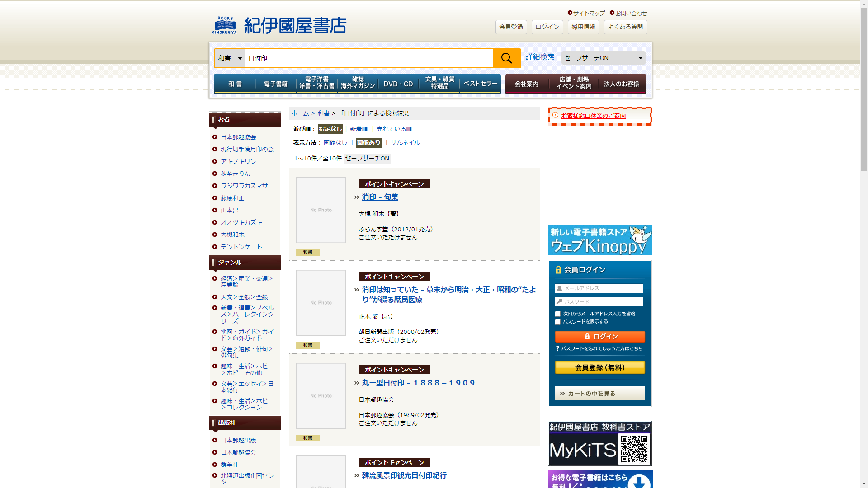Click the 会員登録（無料） yellow button
868x488 pixels.
[599, 368]
